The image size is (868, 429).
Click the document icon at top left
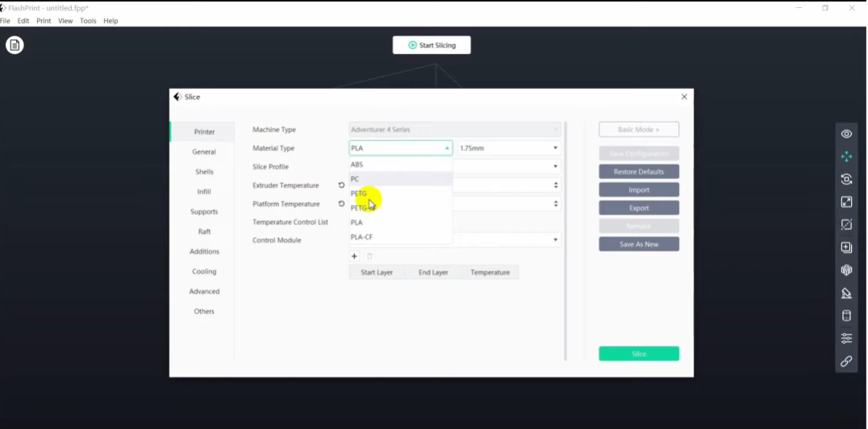(15, 45)
